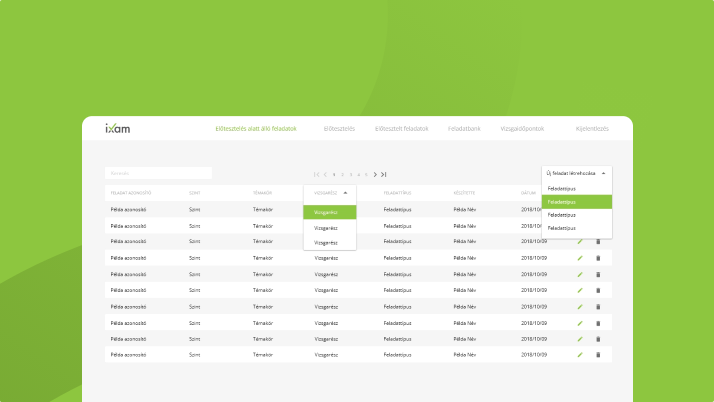Screen dimensions: 714x402
Task: Select the highlighted Feladattípus option
Action: (576, 201)
